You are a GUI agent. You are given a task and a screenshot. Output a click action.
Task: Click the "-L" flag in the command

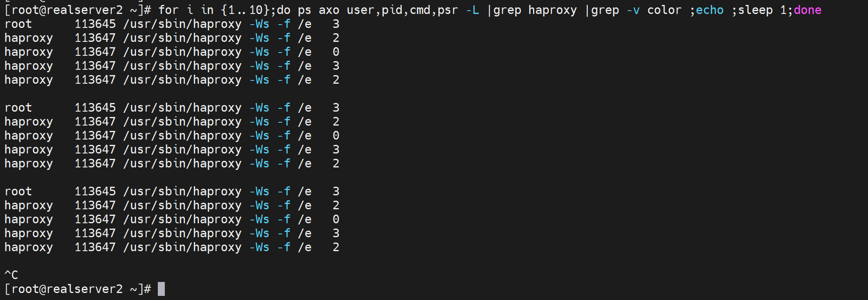[x=472, y=10]
